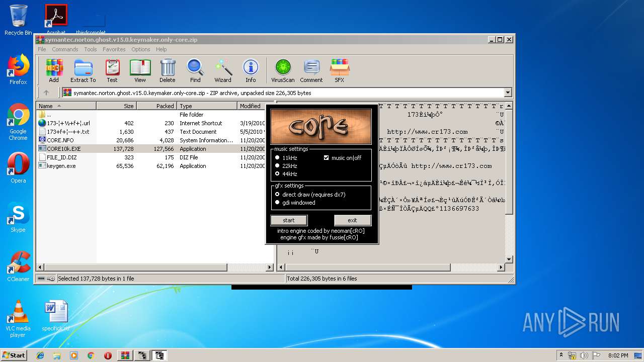This screenshot has height=362, width=644.
Task: Open CCleaner desktop shortcut
Action: (18, 266)
